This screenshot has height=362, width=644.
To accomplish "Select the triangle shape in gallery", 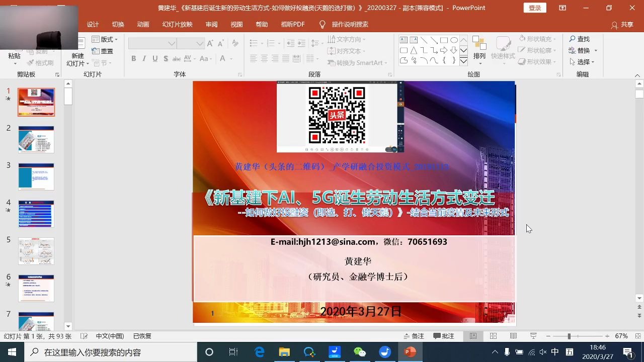I will [x=414, y=50].
